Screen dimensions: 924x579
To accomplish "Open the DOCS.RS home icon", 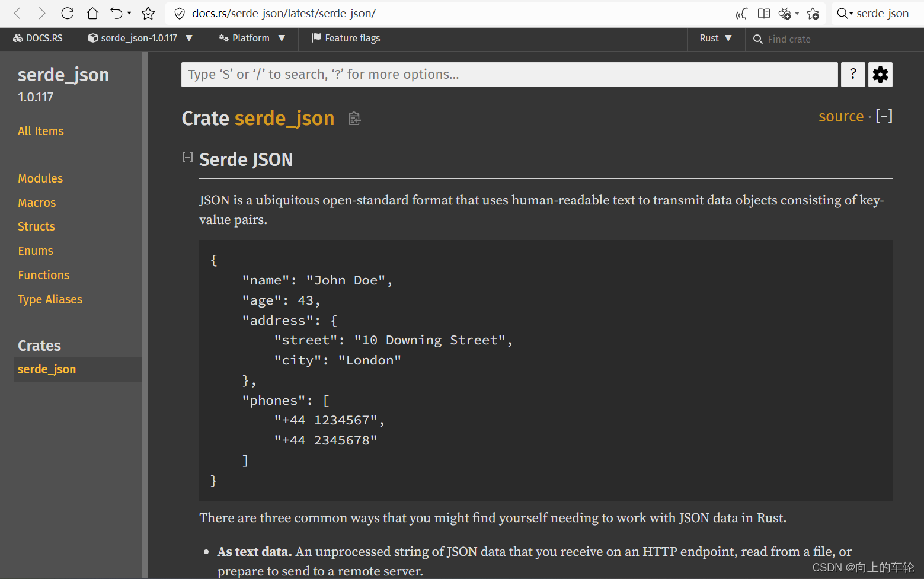I will 18,38.
